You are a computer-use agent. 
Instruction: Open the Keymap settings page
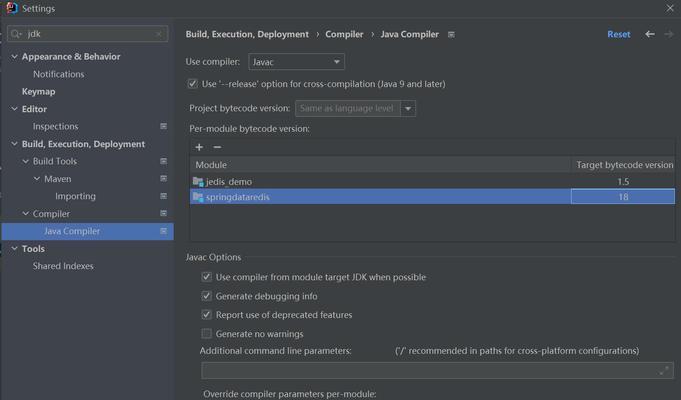pyautogui.click(x=39, y=92)
